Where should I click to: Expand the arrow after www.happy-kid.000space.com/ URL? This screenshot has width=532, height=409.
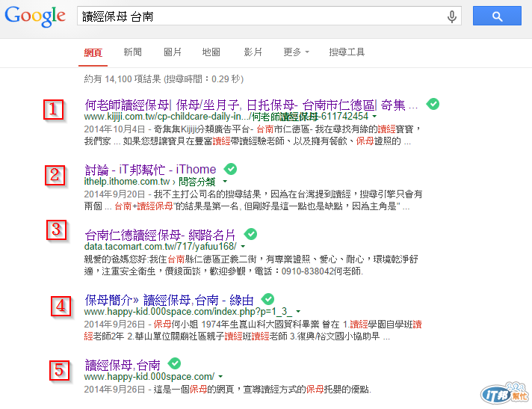220,376
